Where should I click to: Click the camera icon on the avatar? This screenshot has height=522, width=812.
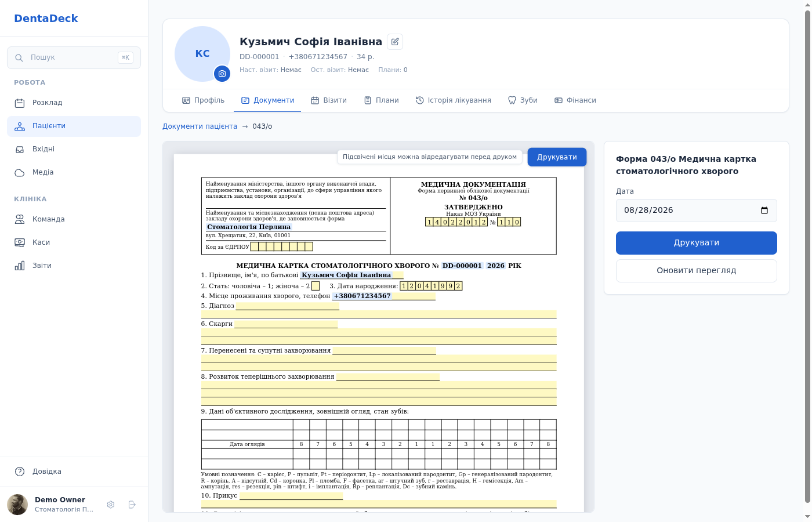coord(222,74)
